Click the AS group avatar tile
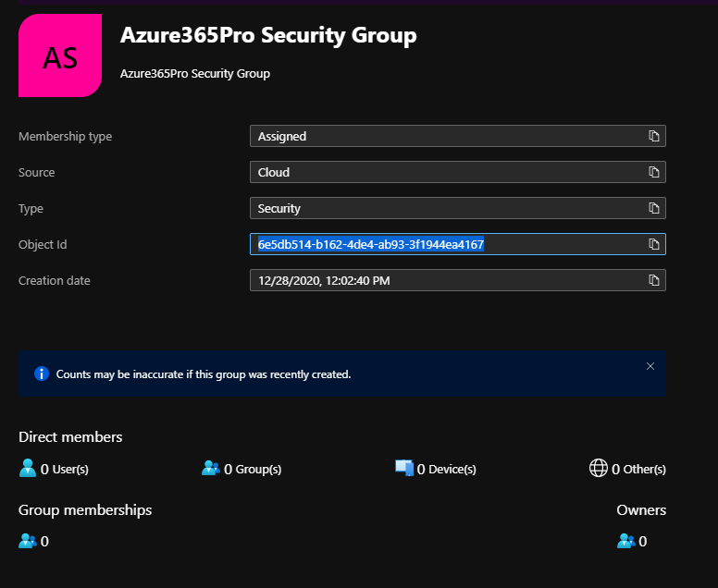 click(60, 55)
